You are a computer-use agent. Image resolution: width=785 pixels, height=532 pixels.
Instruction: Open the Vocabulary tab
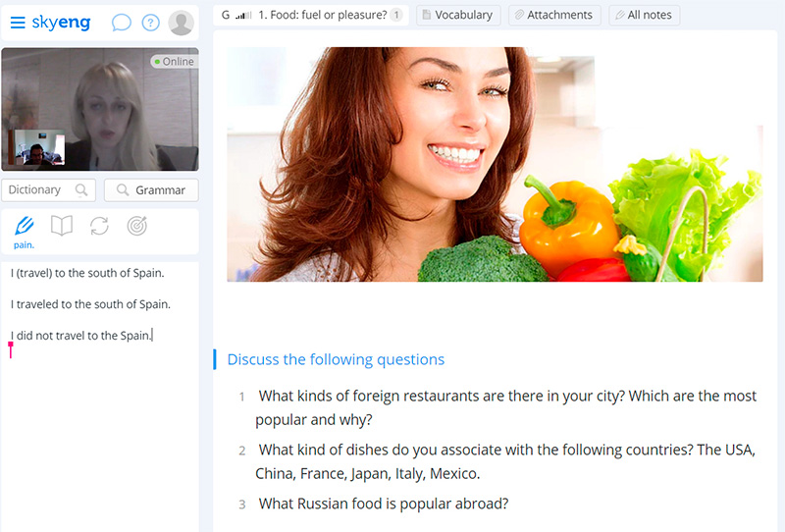(x=458, y=15)
